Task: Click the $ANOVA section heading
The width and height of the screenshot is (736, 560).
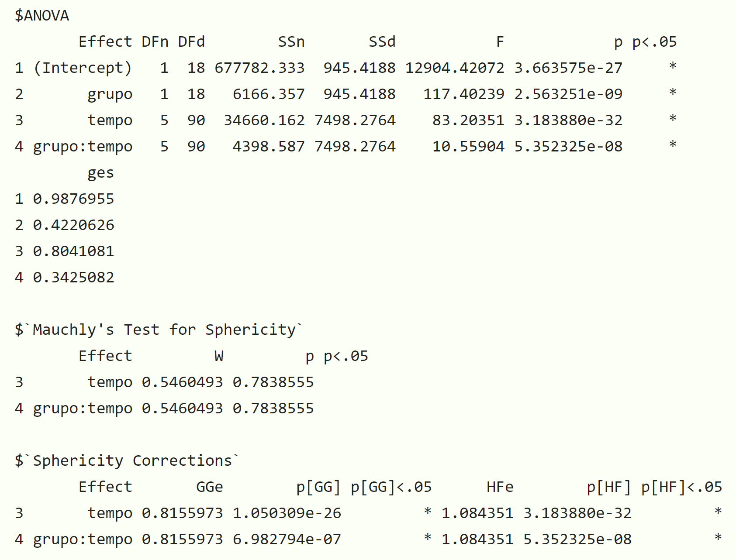Action: coord(42,16)
